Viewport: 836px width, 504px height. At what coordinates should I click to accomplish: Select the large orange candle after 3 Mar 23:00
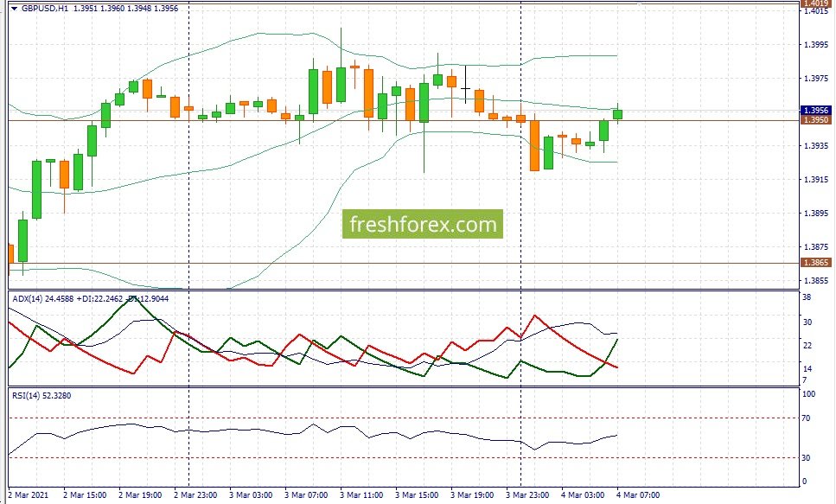coord(534,145)
